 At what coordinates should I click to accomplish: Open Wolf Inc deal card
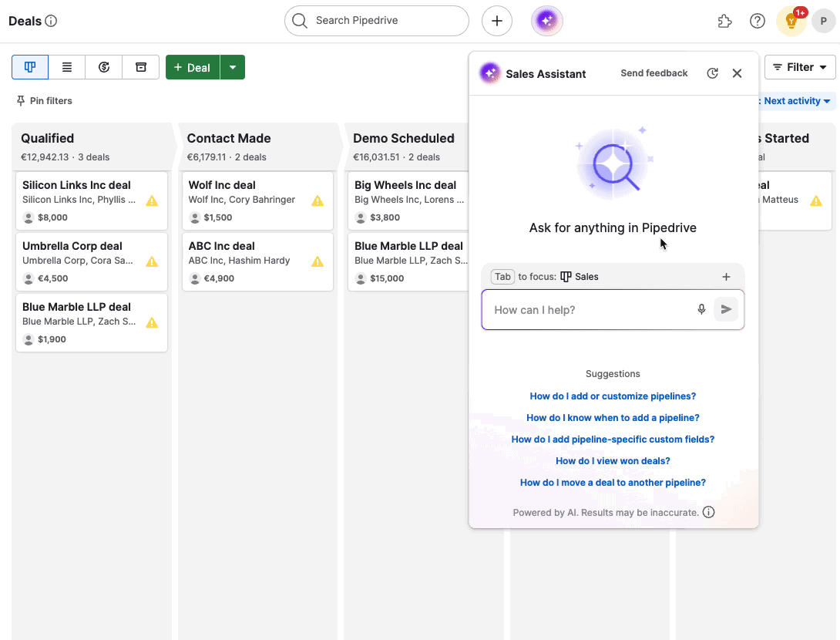click(x=257, y=201)
